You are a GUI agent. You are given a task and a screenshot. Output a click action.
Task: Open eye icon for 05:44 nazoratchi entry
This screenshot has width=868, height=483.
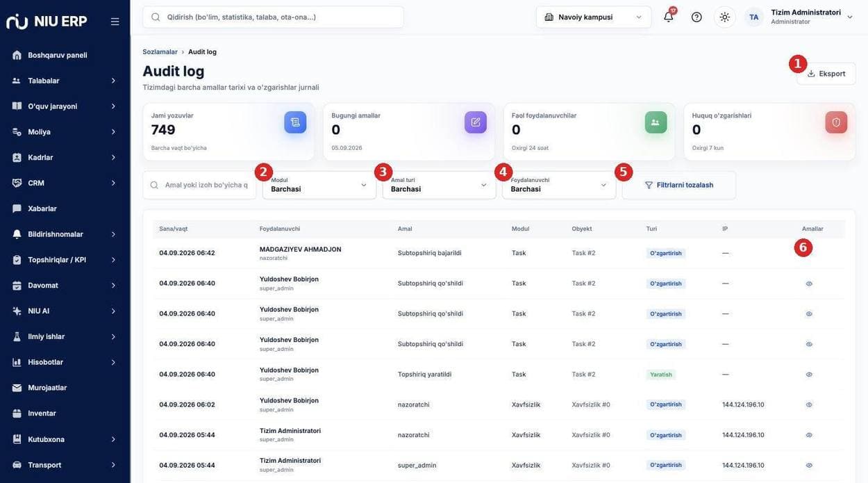pyautogui.click(x=809, y=435)
